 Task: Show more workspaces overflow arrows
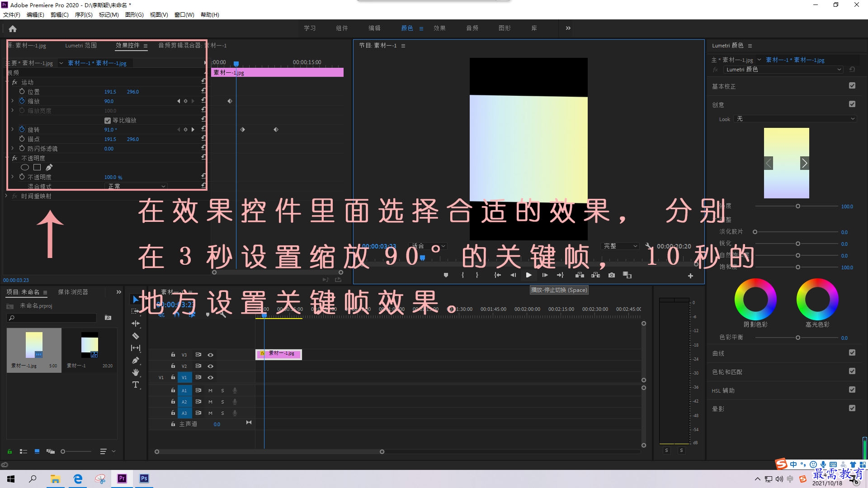click(568, 28)
